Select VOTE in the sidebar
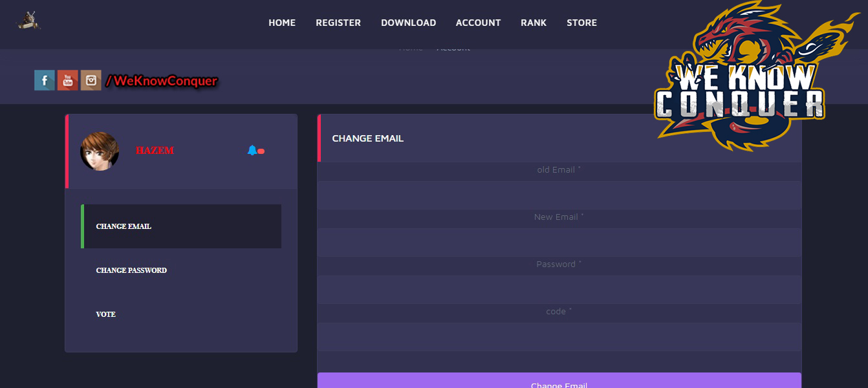Viewport: 868px width, 388px height. (181, 314)
